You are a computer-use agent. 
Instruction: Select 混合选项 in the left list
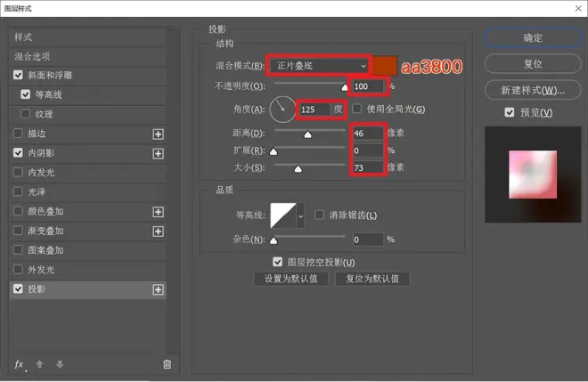click(87, 57)
